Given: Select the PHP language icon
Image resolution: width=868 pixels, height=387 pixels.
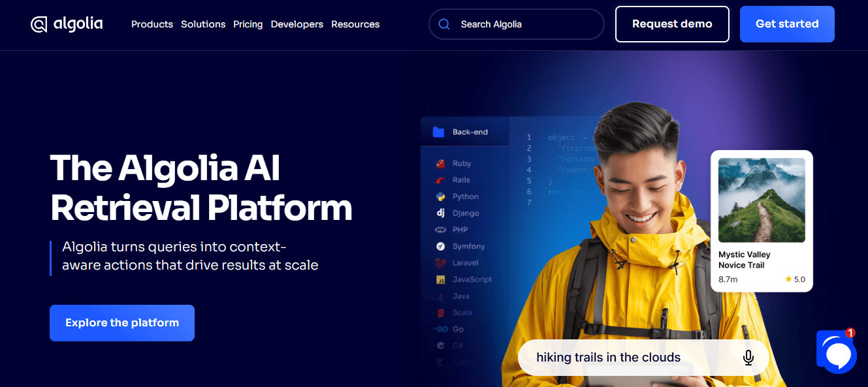Looking at the screenshot, I should (x=440, y=230).
